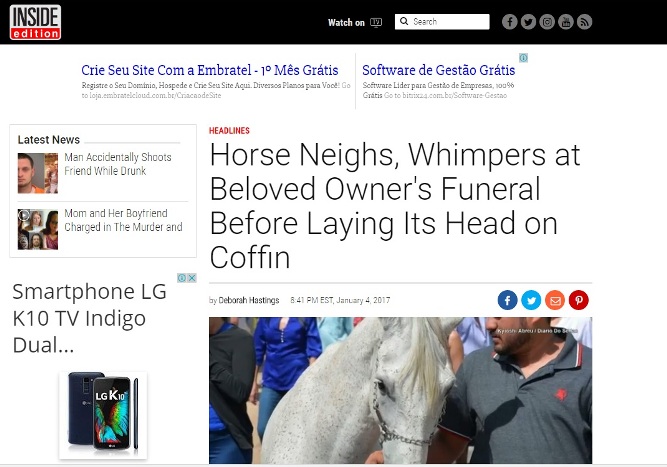Image resolution: width=667 pixels, height=467 pixels.
Task: Open the YouTube icon in the header
Action: pyautogui.click(x=566, y=22)
